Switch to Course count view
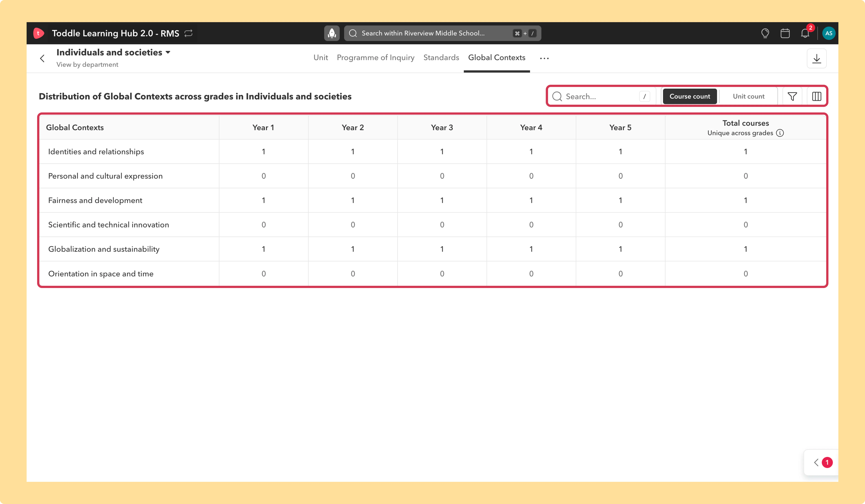 tap(690, 96)
